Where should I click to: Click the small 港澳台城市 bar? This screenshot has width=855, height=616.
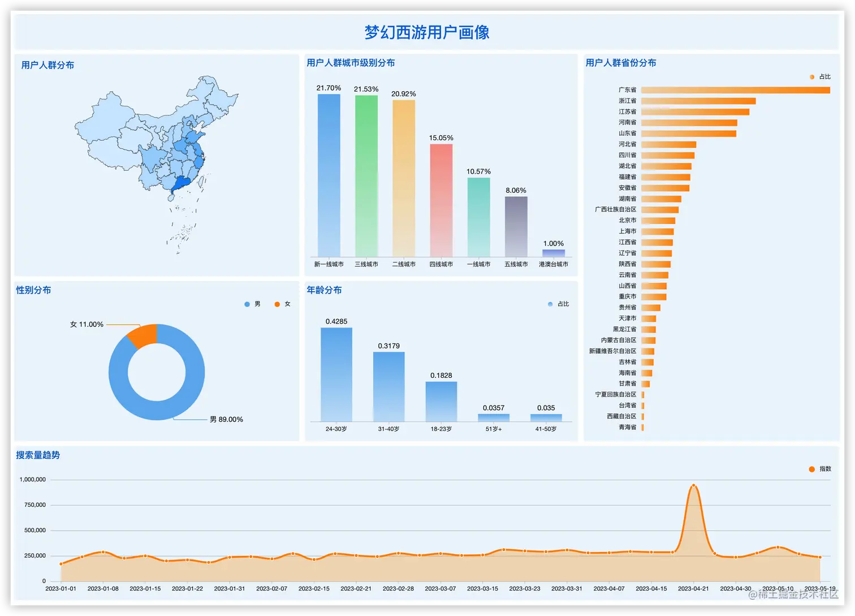pos(553,253)
